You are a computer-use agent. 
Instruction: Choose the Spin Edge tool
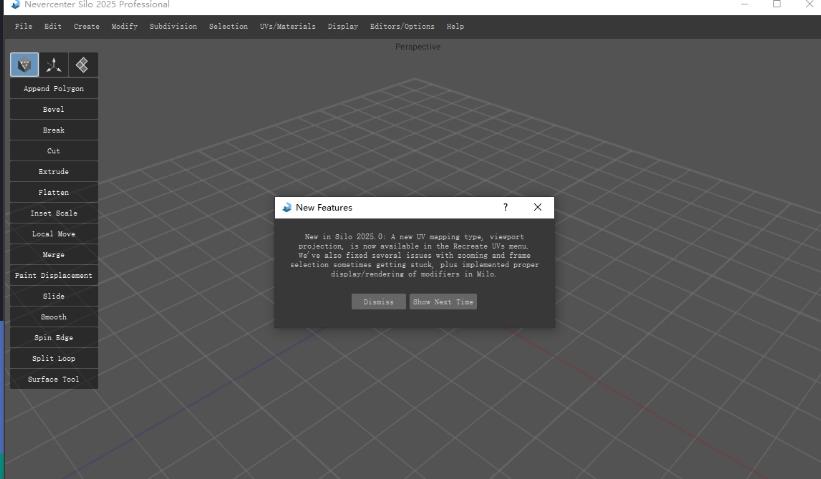[54, 338]
